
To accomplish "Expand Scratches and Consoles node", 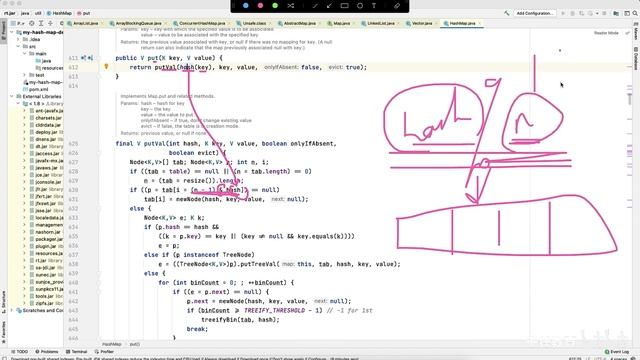I will click(11, 311).
